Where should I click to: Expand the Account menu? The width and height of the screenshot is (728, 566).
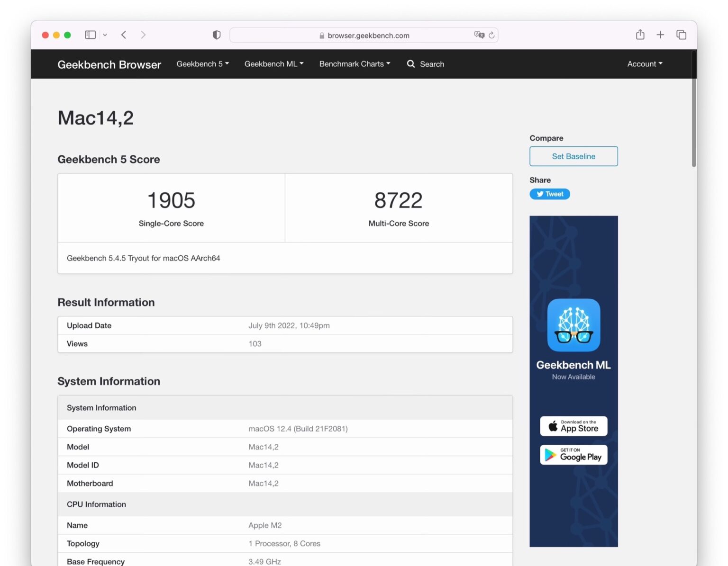click(645, 64)
